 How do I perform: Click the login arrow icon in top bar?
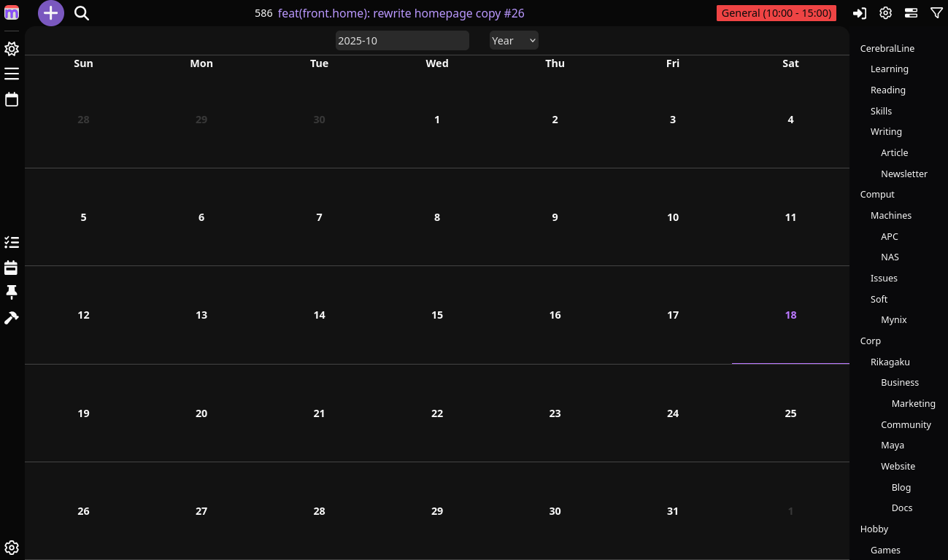pos(860,13)
